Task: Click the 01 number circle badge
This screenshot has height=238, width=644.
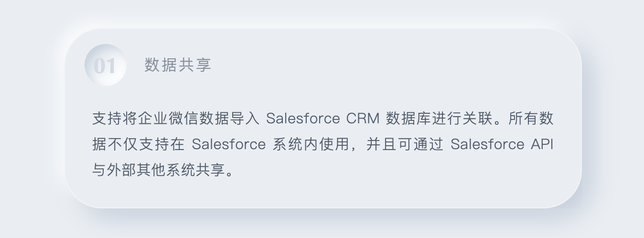Action: 105,65
